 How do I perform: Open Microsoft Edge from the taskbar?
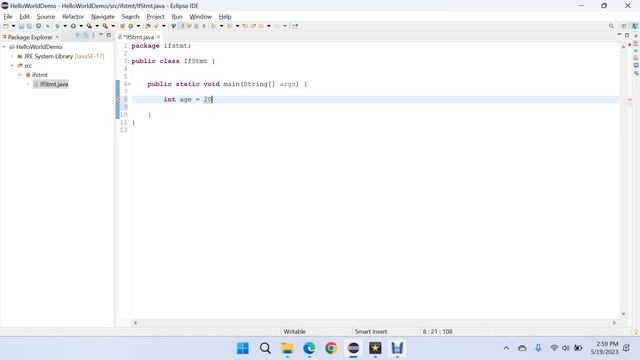309,348
